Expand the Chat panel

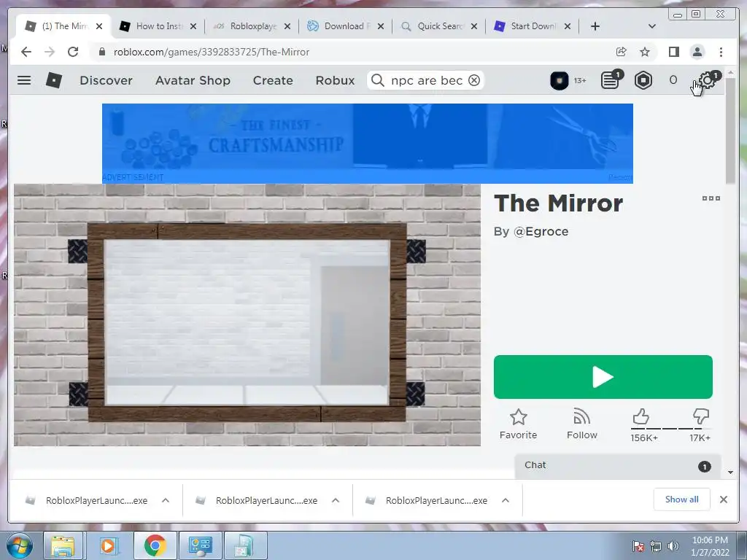pyautogui.click(x=617, y=466)
